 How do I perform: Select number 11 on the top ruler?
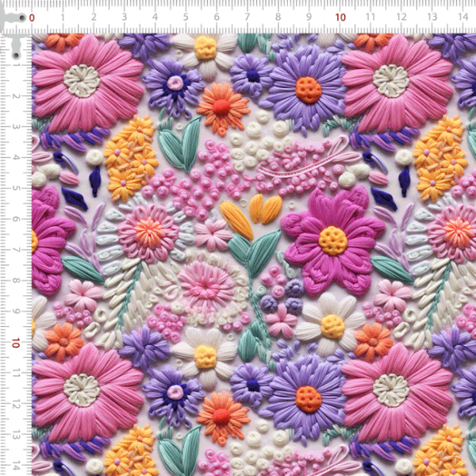(370, 17)
